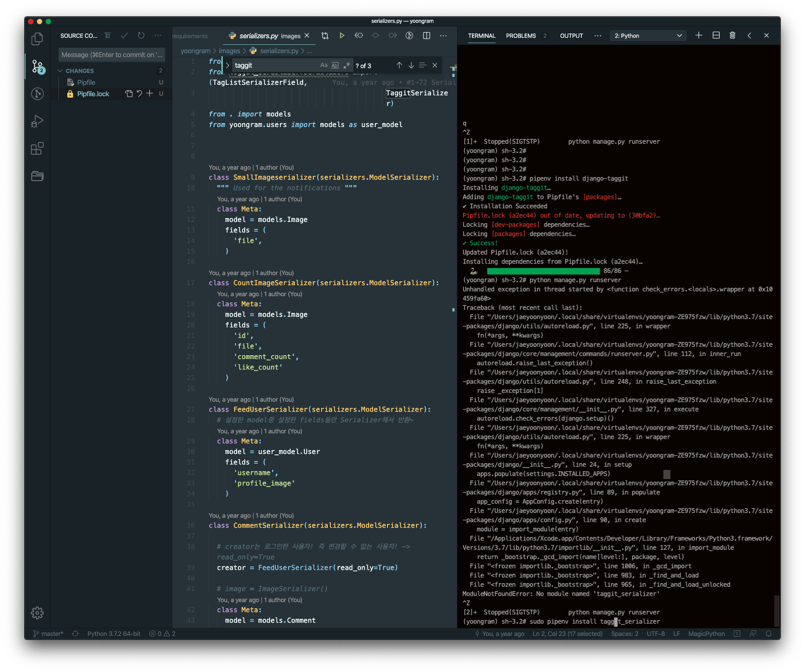The width and height of the screenshot is (805, 672).
Task: Open the Run and Debug view
Action: [37, 121]
